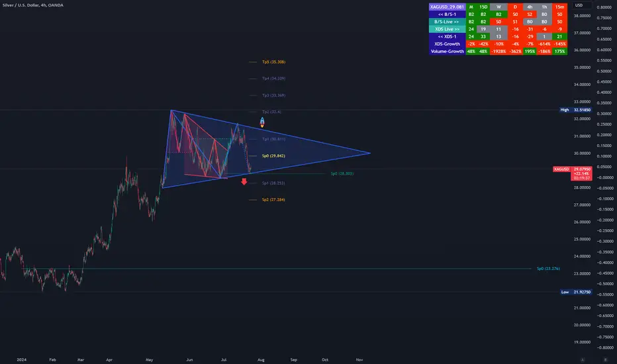Click the S2 cell in B/S-1 row
This screenshot has width=617, height=364.
(x=530, y=14)
